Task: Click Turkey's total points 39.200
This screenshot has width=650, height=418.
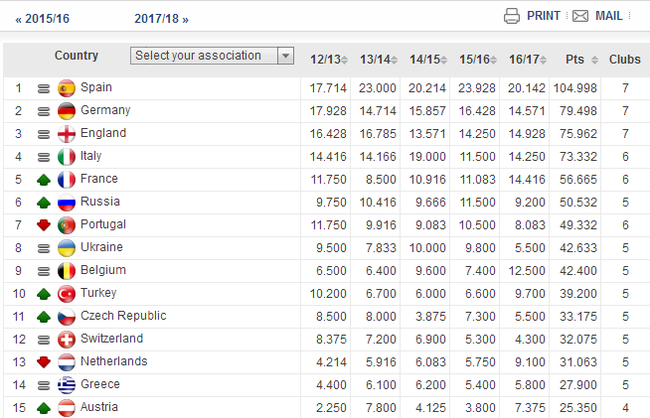Action: pos(578,294)
